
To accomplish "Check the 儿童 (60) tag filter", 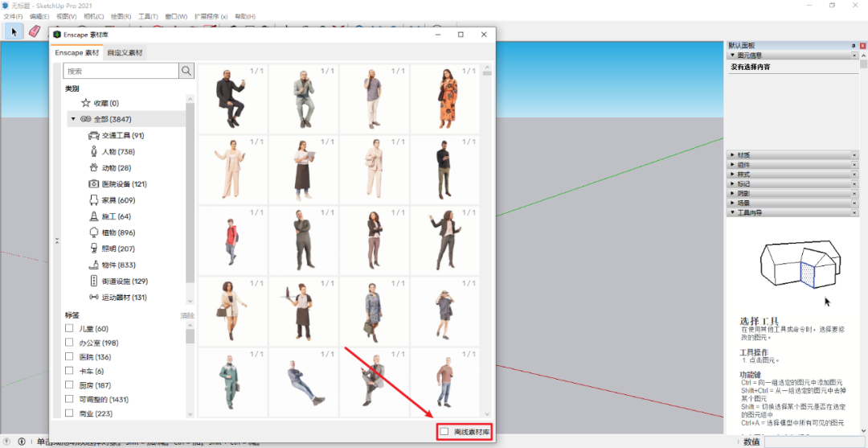I will point(69,329).
